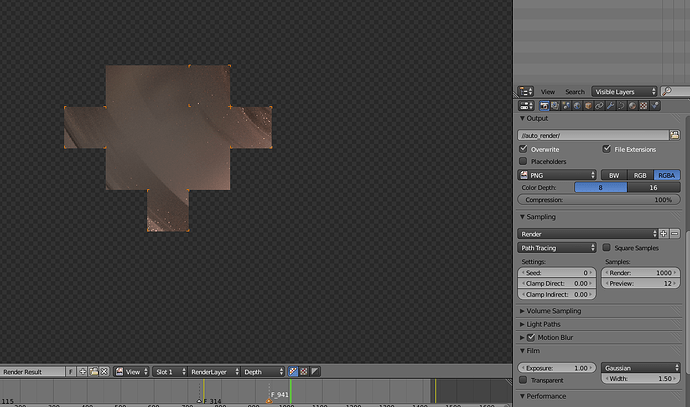Image resolution: width=690 pixels, height=407 pixels.
Task: Click the filter Width 1.50 slider
Action: (x=641, y=378)
